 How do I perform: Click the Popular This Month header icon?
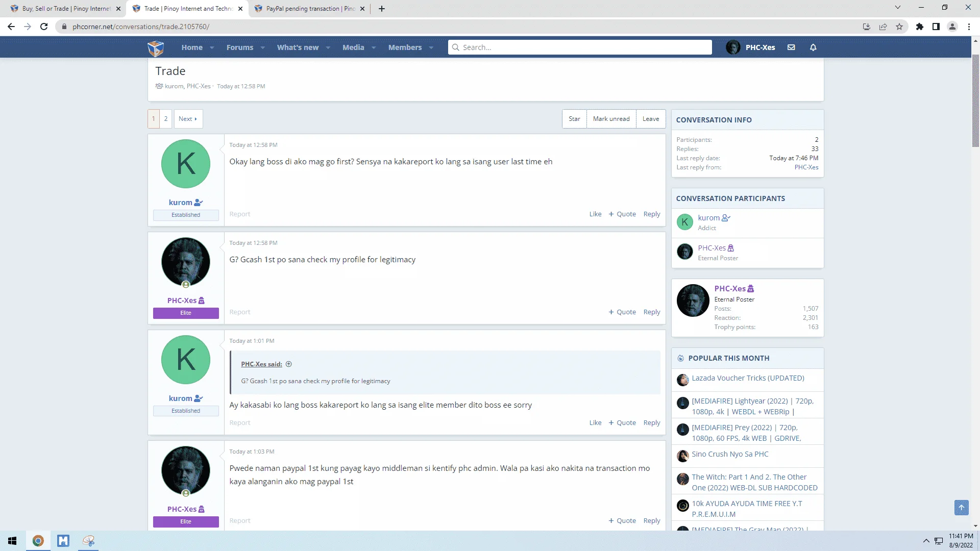pyautogui.click(x=680, y=358)
